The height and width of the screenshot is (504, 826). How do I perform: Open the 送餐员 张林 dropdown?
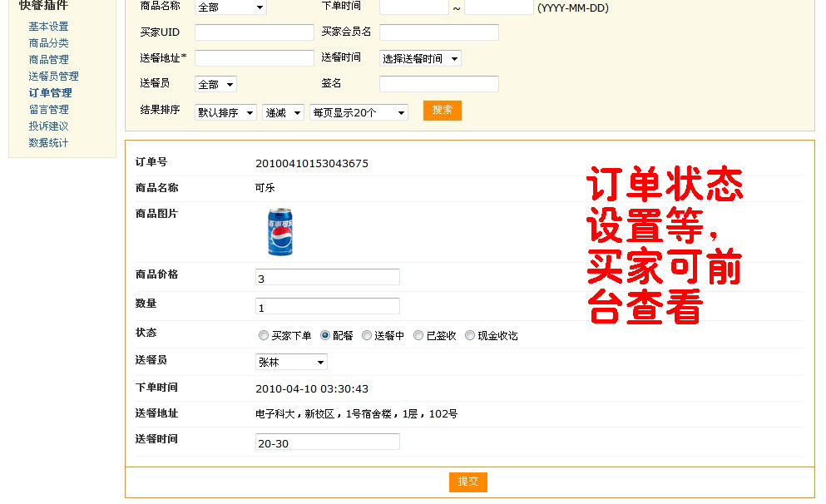pos(291,362)
